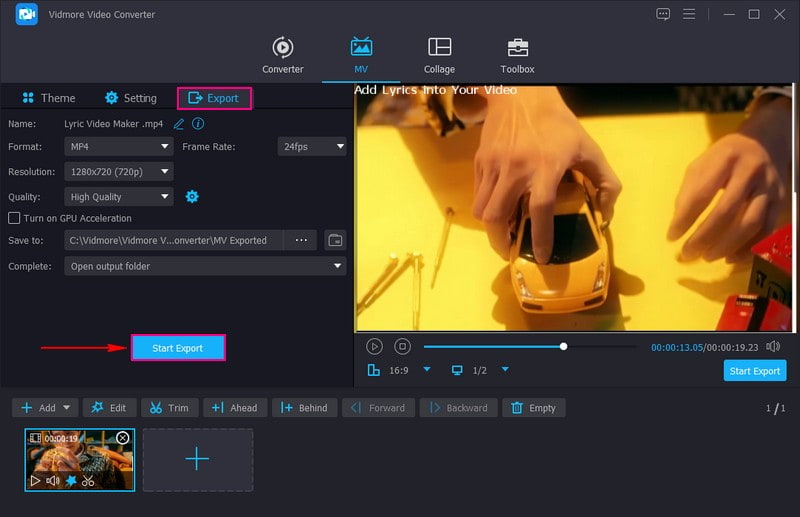Image resolution: width=800 pixels, height=517 pixels.
Task: Mute the preview volume speaker icon
Action: click(773, 346)
